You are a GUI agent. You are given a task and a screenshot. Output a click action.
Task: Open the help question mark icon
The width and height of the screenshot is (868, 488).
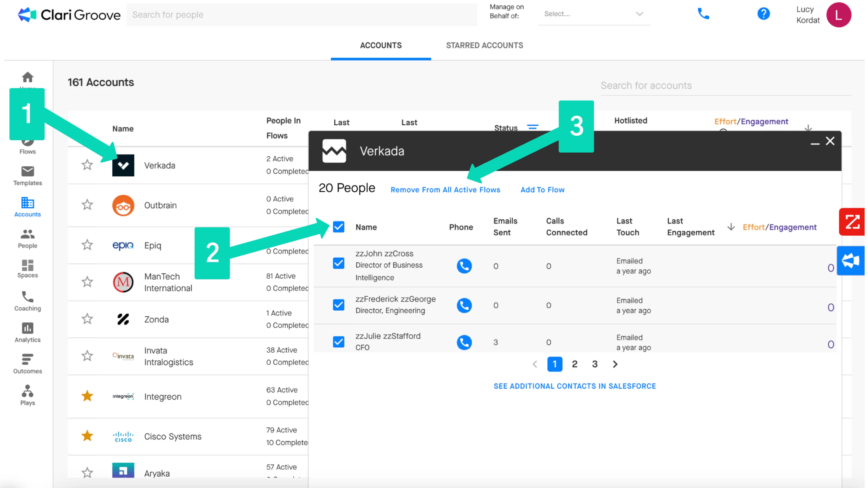(x=763, y=14)
